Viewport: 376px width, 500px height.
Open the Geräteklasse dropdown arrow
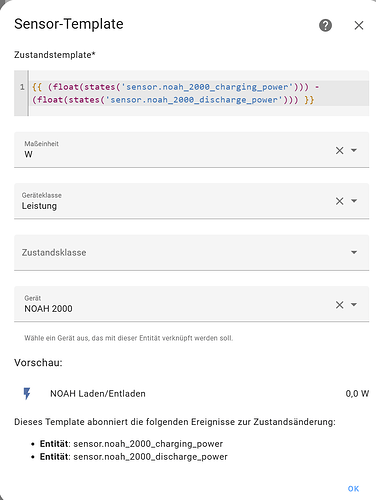[354, 201]
